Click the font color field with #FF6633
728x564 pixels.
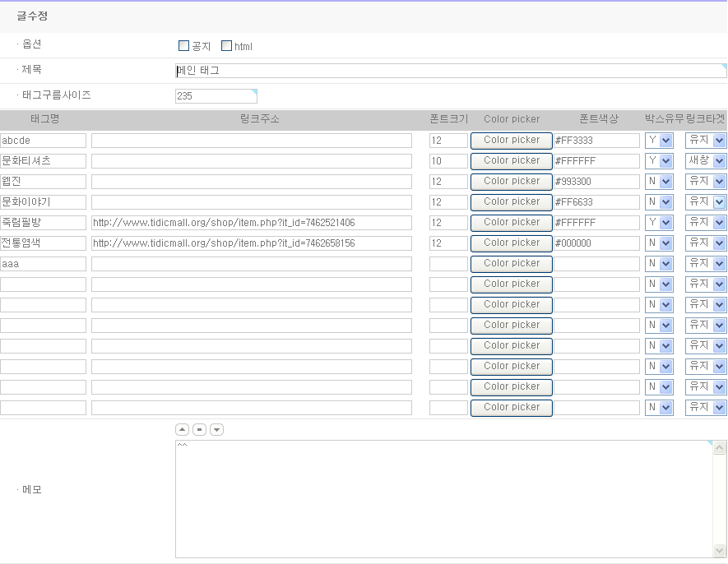596,202
